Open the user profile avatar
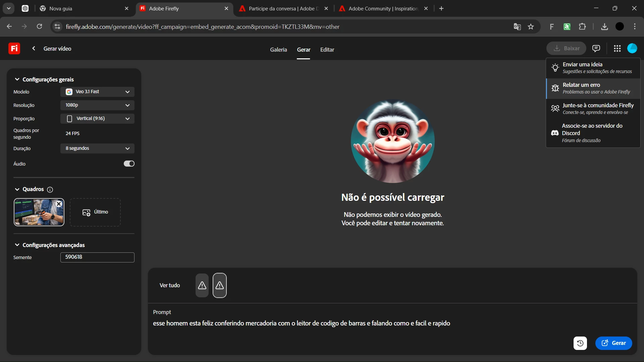 (632, 48)
